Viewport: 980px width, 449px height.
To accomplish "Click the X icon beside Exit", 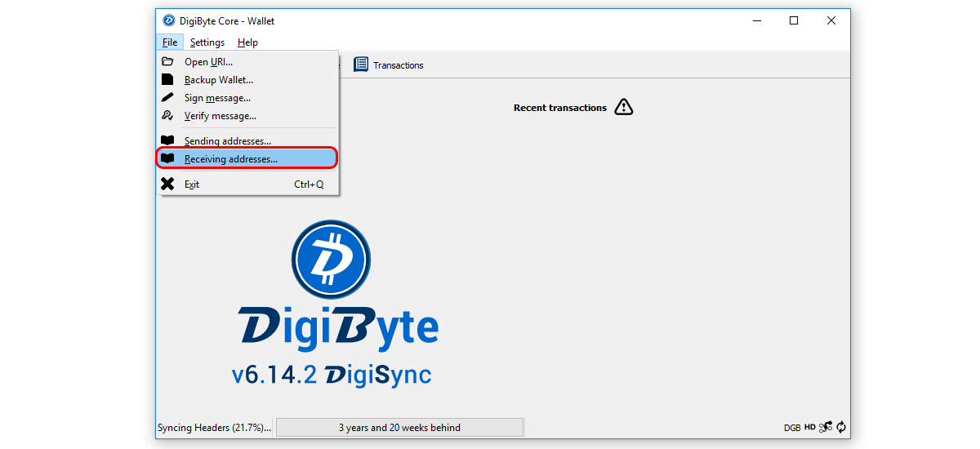I will click(x=167, y=184).
